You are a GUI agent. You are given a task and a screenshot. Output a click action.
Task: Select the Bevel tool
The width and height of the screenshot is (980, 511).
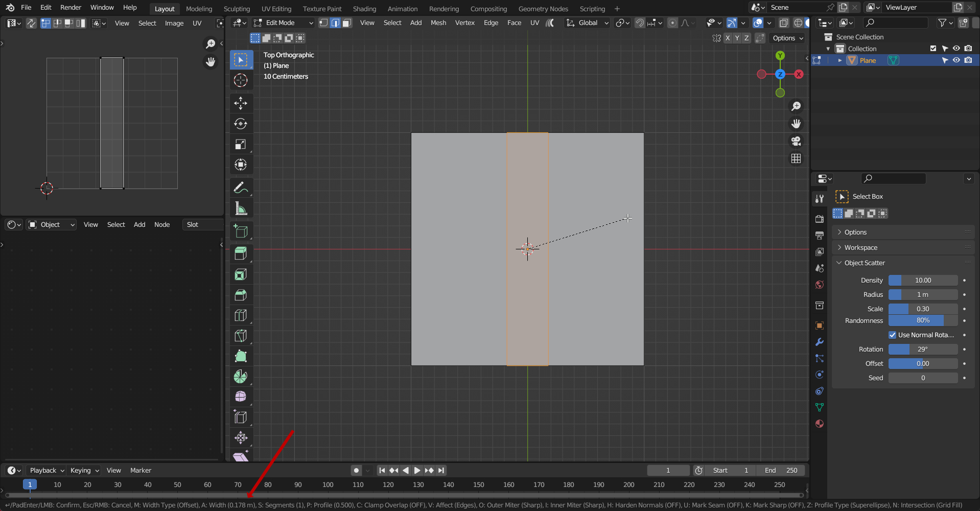[241, 295]
